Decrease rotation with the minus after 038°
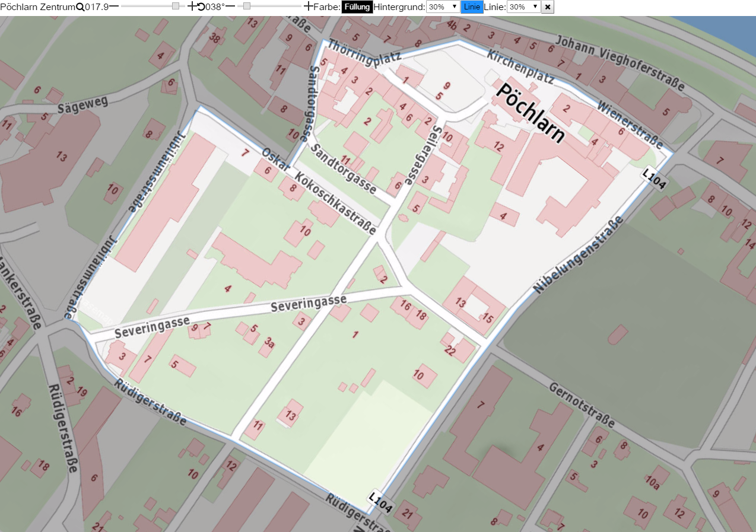The image size is (756, 532). (230, 7)
